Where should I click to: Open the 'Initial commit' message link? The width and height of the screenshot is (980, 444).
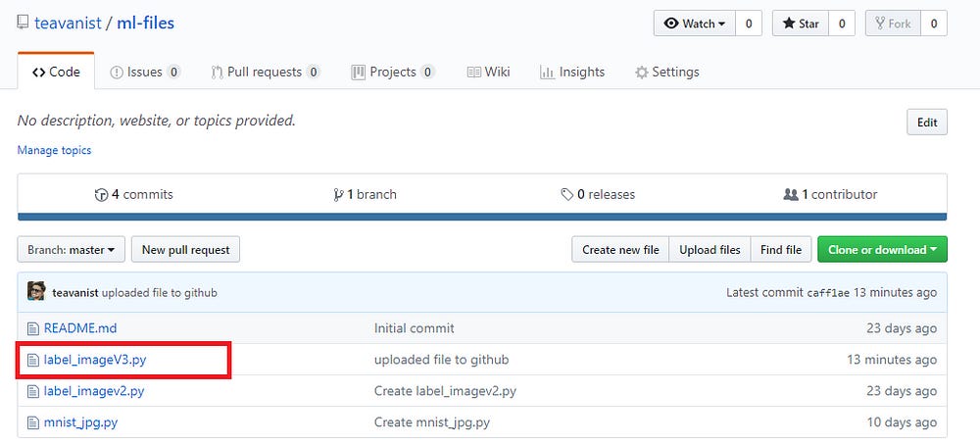click(x=414, y=328)
